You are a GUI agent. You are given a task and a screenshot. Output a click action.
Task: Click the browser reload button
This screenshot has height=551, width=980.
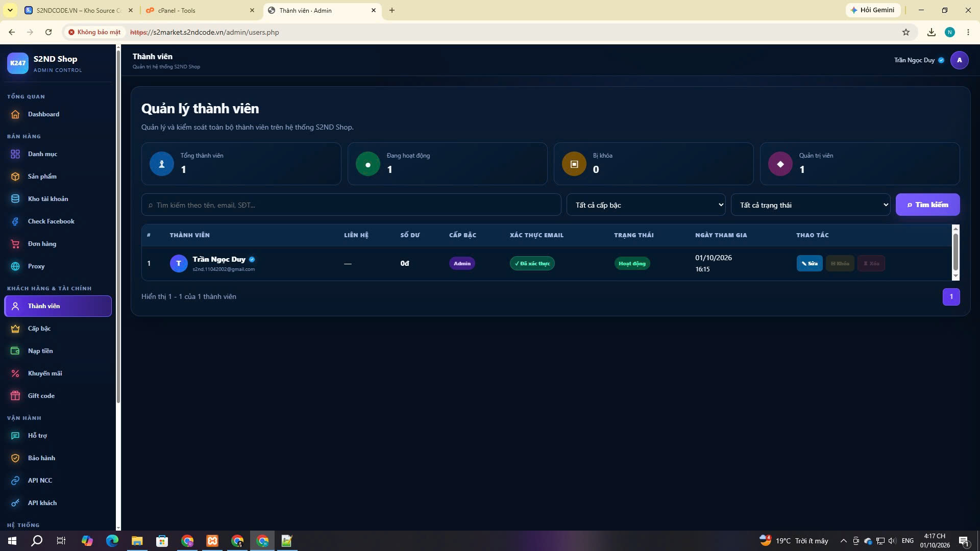click(48, 32)
